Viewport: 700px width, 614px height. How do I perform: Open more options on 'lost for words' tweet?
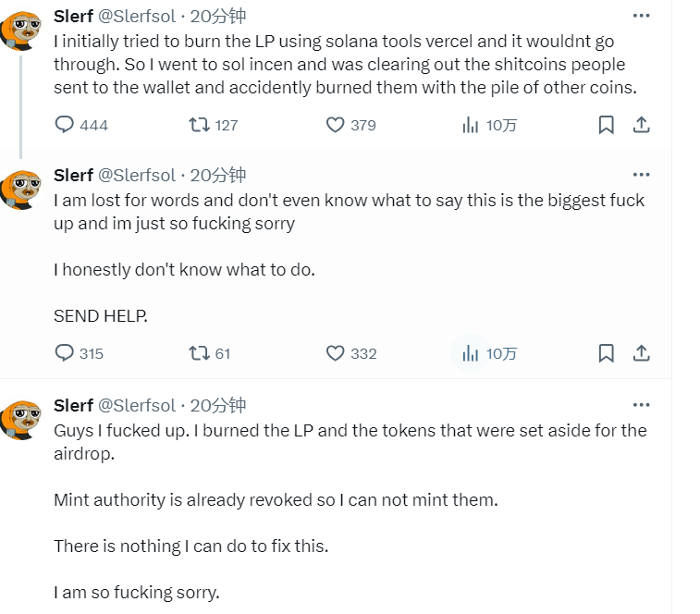pos(641,175)
